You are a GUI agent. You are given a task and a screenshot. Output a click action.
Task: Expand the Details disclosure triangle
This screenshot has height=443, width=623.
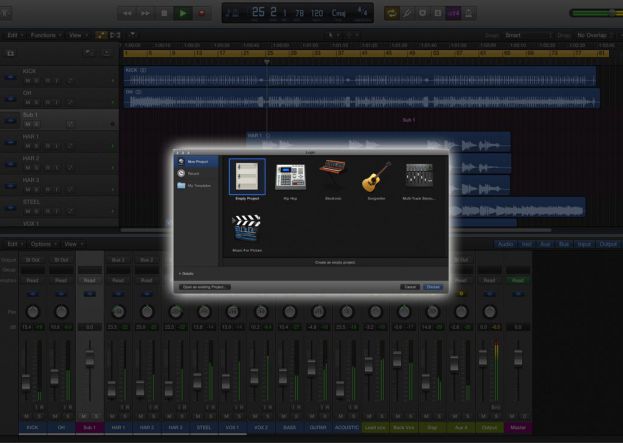(x=180, y=274)
